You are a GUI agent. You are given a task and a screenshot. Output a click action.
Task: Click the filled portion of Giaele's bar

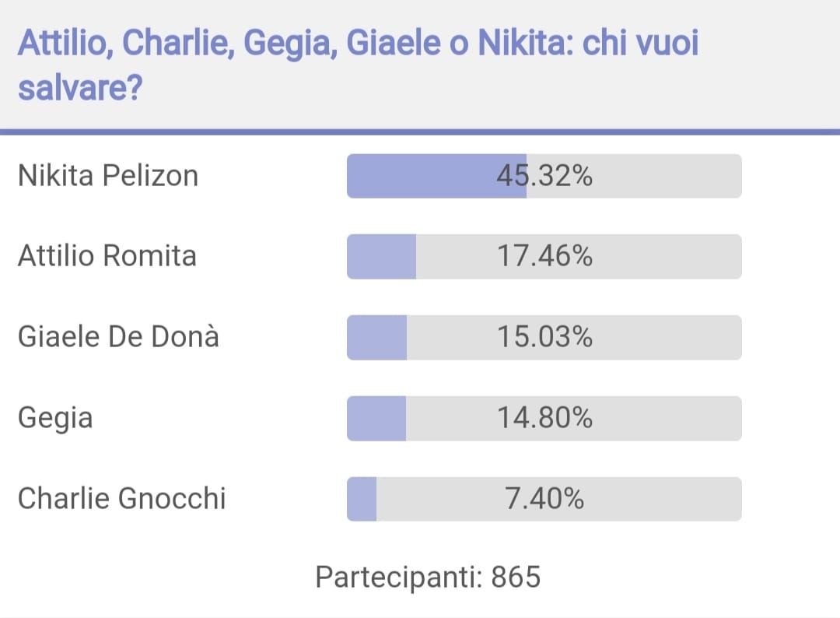click(x=376, y=337)
